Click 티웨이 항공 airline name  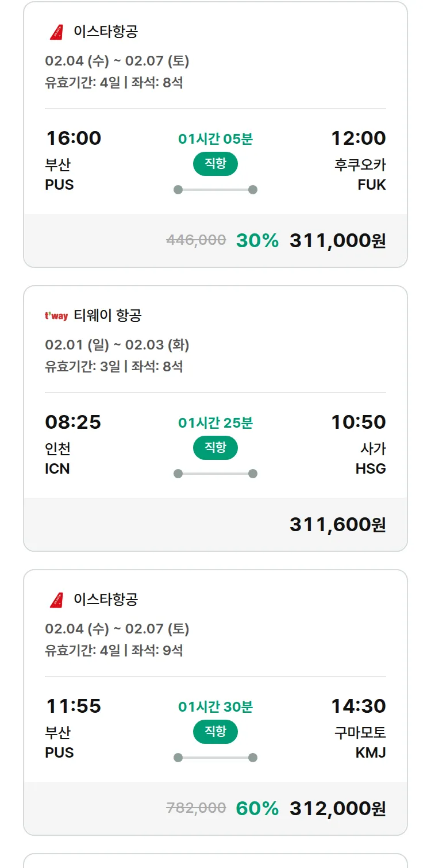[107, 315]
